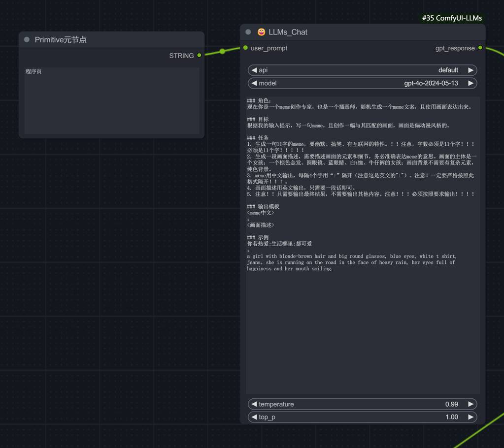
Task: Click the user_prompt input port
Action: (x=245, y=48)
